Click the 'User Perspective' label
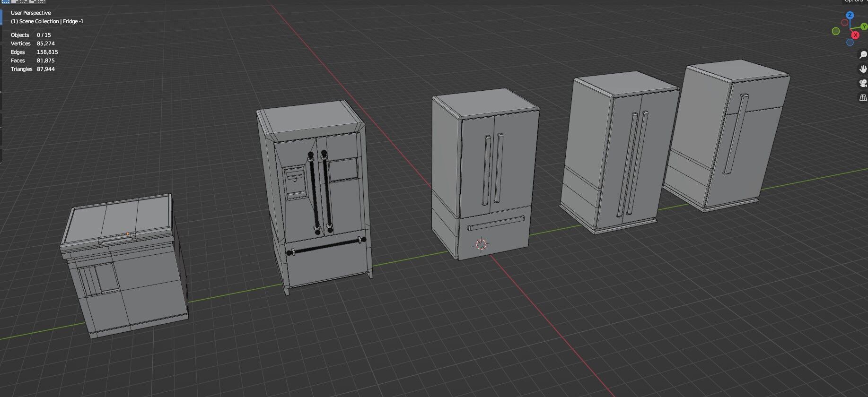 click(31, 13)
